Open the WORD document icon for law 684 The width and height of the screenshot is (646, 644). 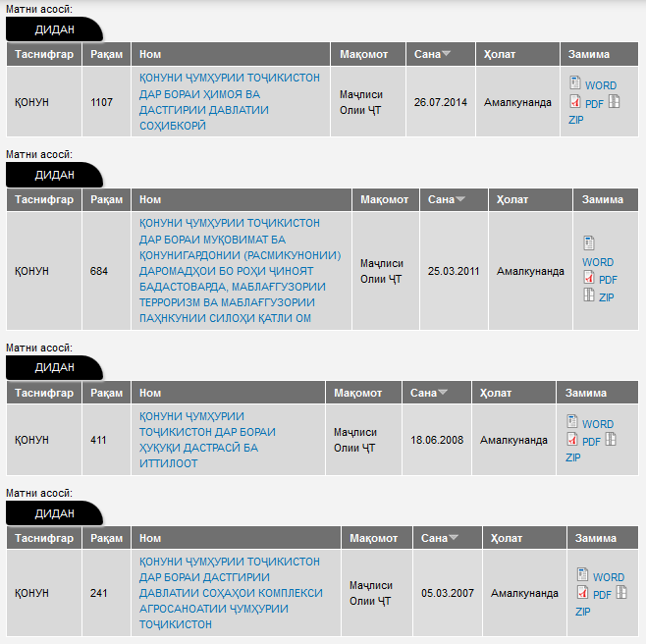pos(589,242)
